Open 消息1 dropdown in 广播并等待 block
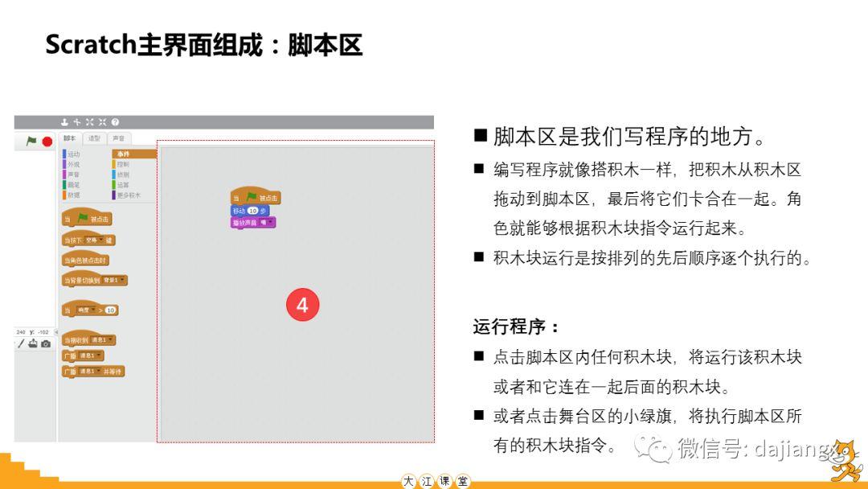The image size is (868, 489). (90, 371)
